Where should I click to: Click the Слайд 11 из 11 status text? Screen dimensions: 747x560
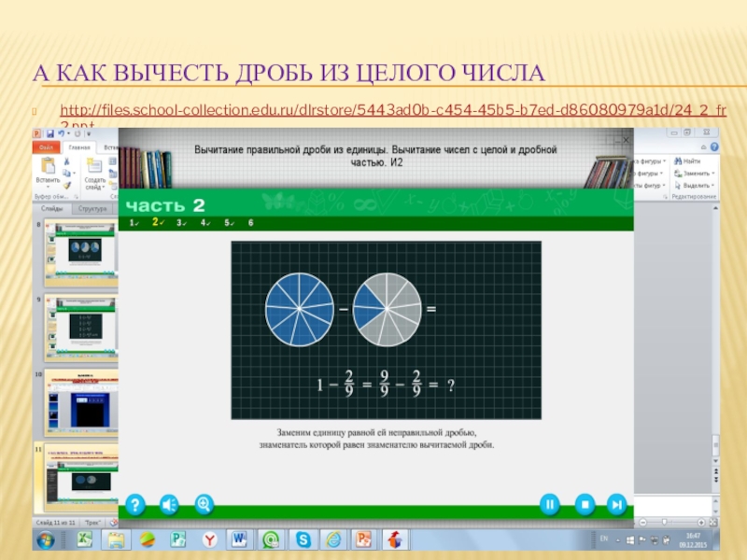pyautogui.click(x=56, y=523)
